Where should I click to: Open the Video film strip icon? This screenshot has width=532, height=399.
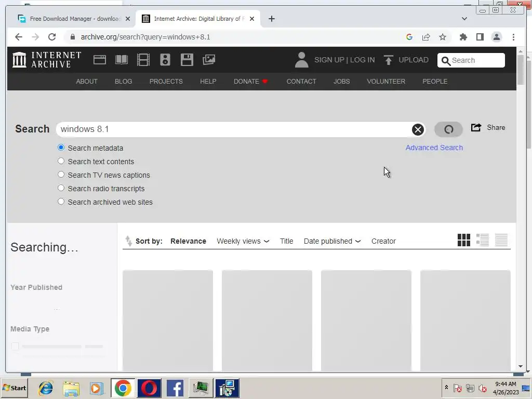coord(143,60)
